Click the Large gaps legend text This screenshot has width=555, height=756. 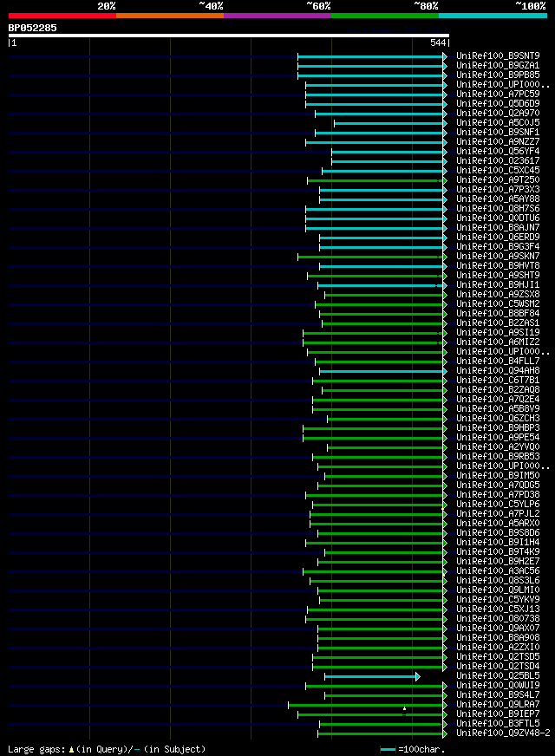pyautogui.click(x=107, y=749)
